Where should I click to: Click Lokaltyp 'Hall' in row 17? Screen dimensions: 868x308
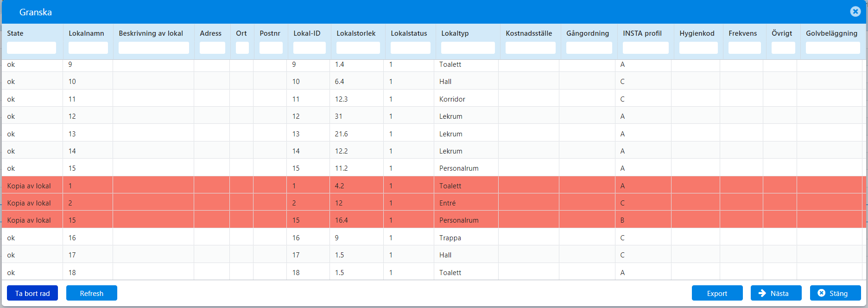point(445,255)
